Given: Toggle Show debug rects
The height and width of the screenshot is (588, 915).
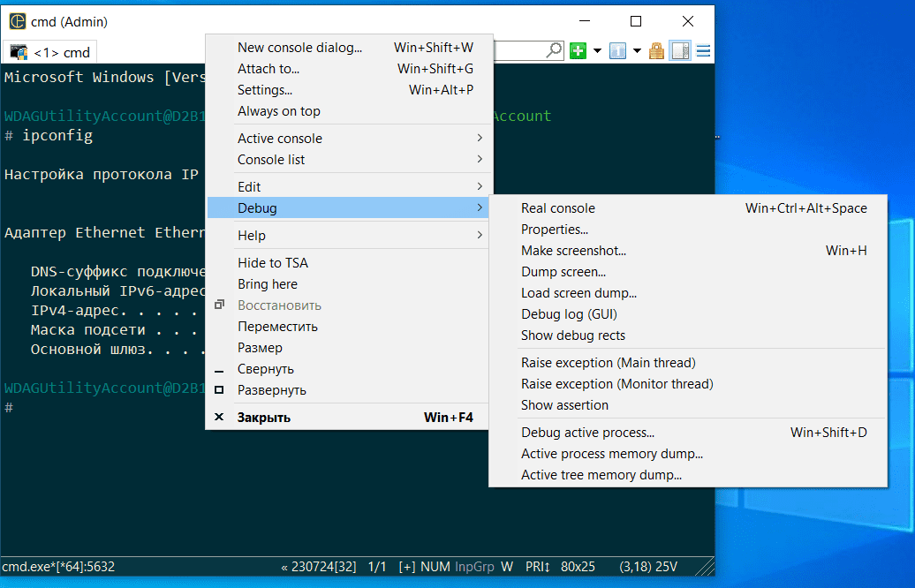Looking at the screenshot, I should (689, 335).
